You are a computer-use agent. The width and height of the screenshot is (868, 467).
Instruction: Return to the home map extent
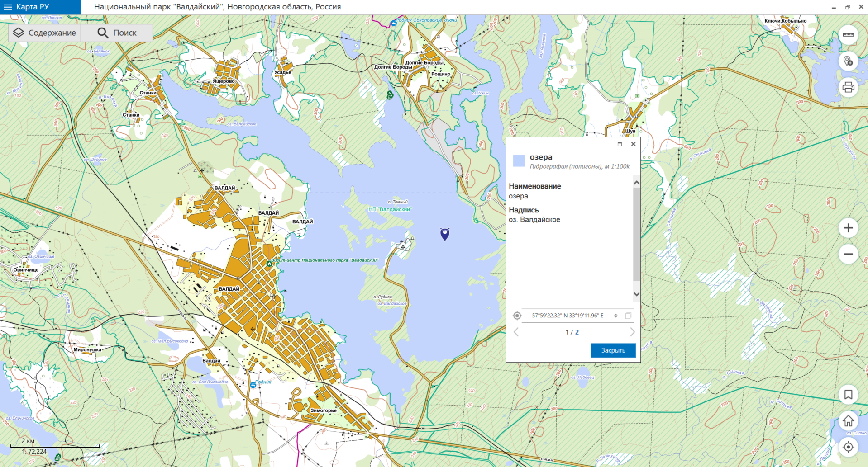tap(849, 421)
